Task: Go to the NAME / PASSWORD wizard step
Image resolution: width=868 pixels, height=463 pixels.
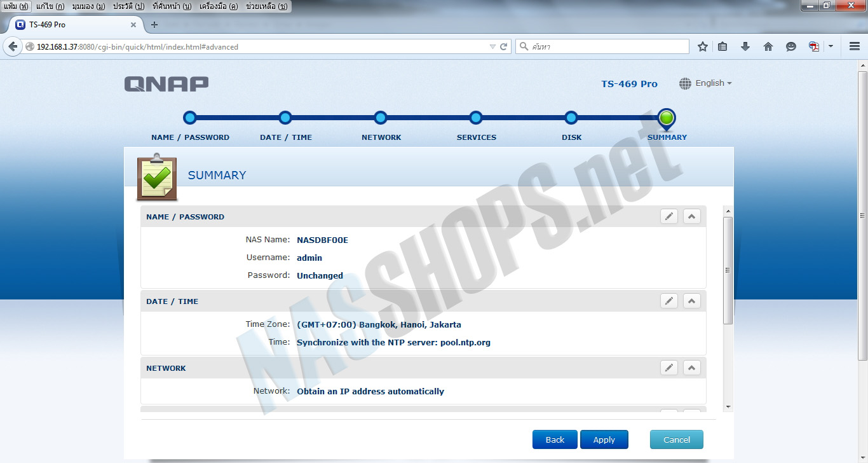Action: click(190, 118)
